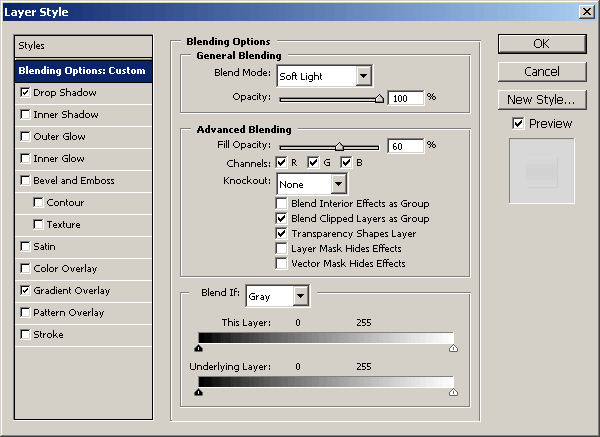Open the Blend If channel dropdown arrow
This screenshot has width=600, height=437.
pos(300,296)
